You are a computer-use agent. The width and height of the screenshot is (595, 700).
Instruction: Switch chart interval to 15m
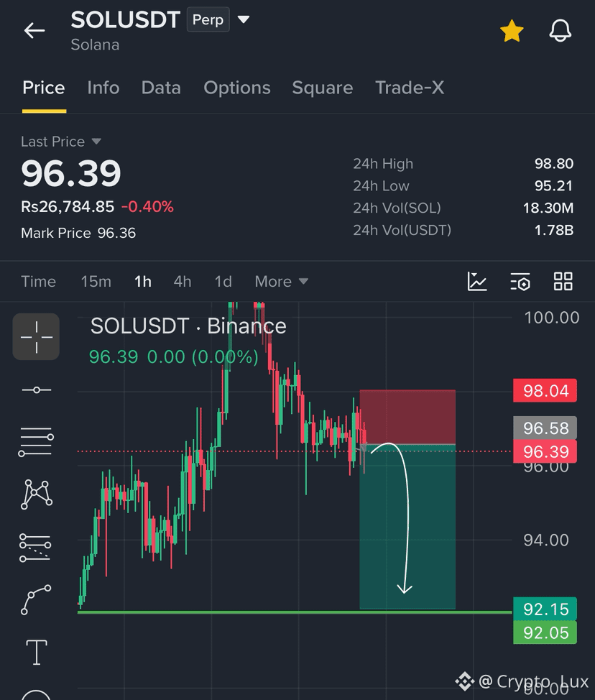[96, 282]
